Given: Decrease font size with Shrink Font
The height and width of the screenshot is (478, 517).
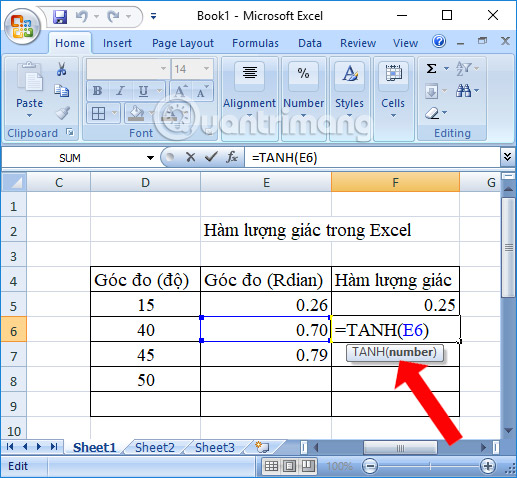Looking at the screenshot, I should click(202, 91).
